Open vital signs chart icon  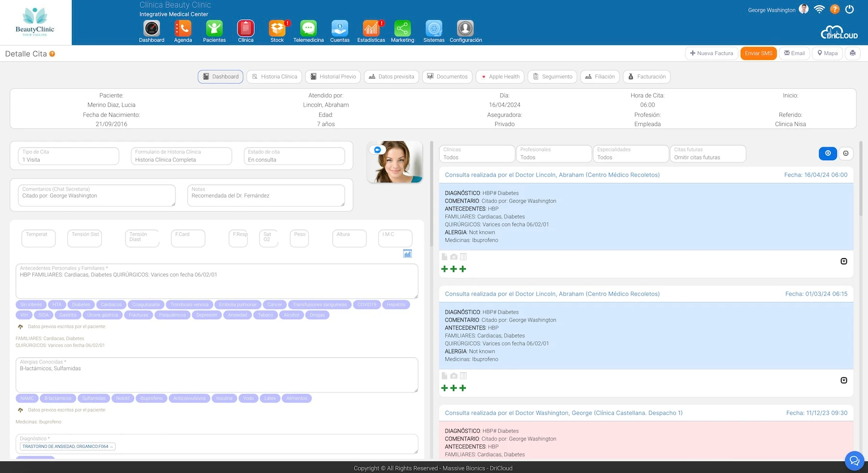(407, 254)
